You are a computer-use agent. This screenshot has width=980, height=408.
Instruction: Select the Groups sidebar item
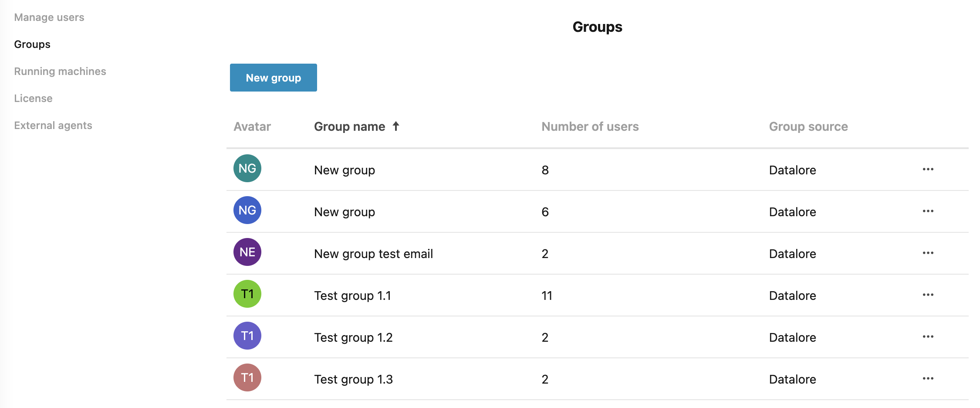click(32, 44)
